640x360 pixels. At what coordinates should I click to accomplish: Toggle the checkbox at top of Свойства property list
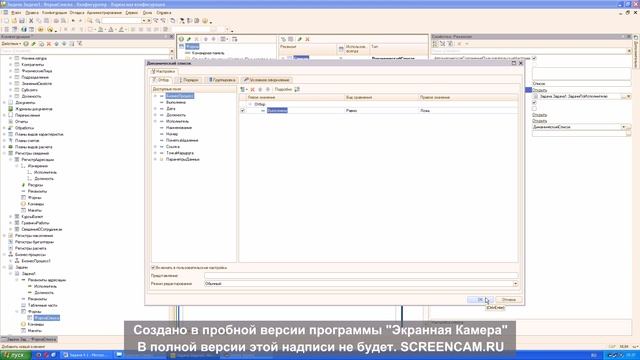(534, 58)
